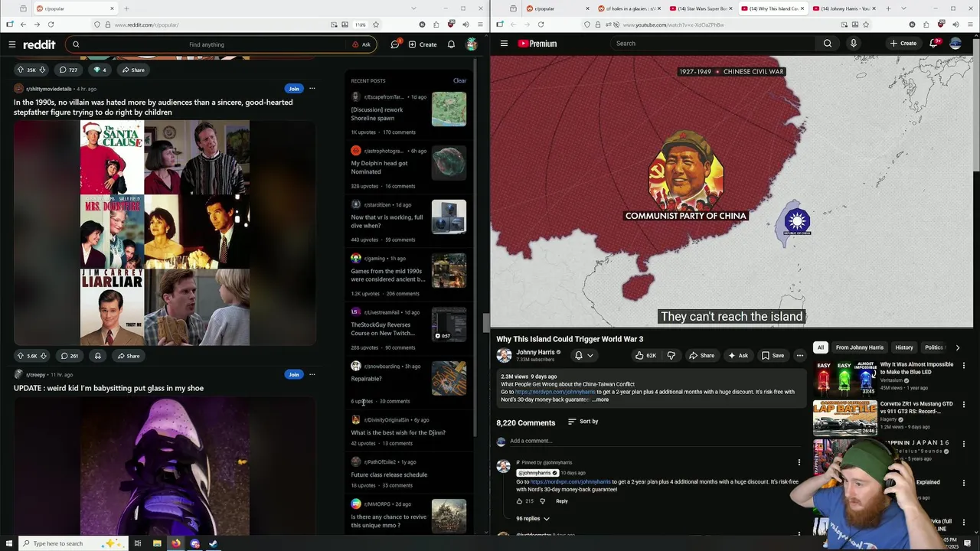This screenshot has height=551, width=980.
Task: Click the reddit logo
Action: pyautogui.click(x=39, y=44)
